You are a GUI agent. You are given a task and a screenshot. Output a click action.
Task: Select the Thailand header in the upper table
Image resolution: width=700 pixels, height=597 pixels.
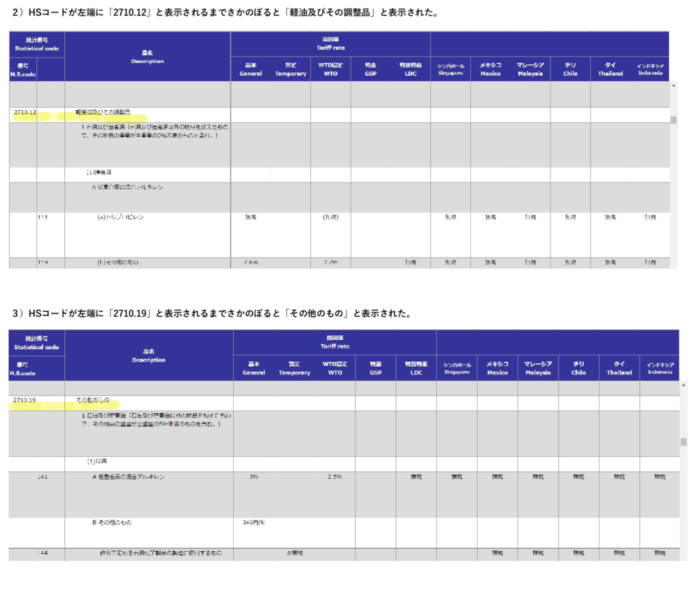pos(610,70)
